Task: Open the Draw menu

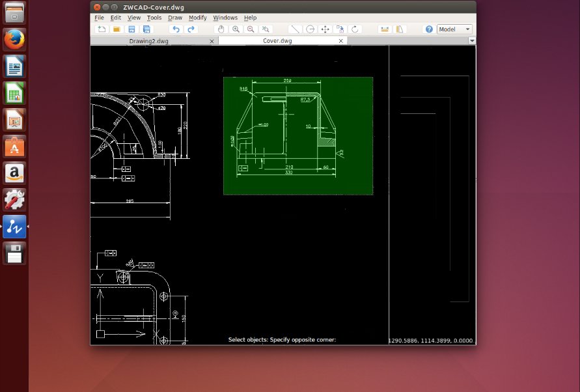Action: [175, 18]
